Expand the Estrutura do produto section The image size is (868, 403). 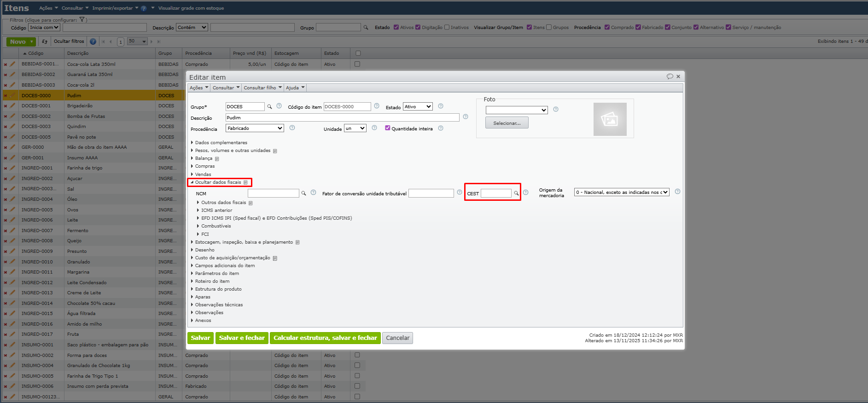[216, 289]
